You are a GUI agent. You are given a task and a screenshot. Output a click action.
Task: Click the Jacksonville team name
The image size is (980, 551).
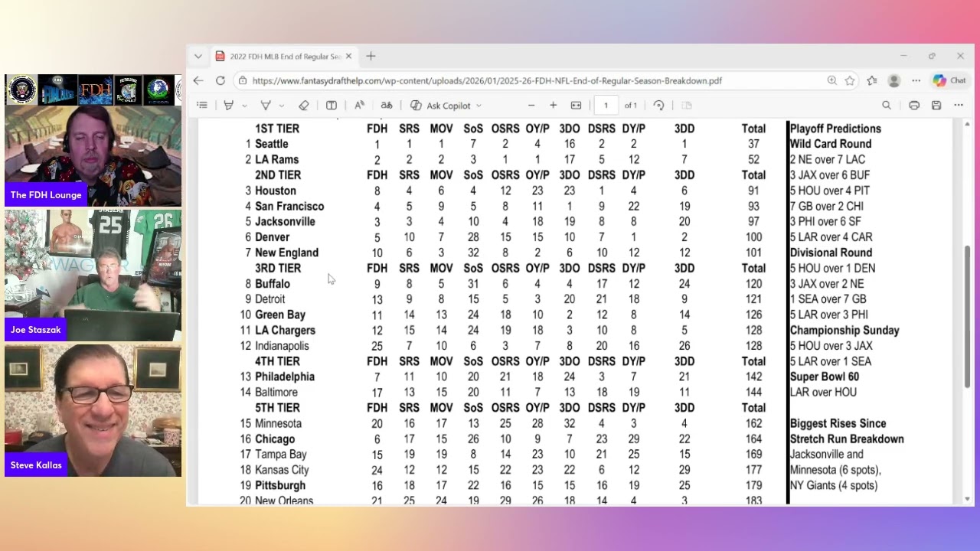285,221
